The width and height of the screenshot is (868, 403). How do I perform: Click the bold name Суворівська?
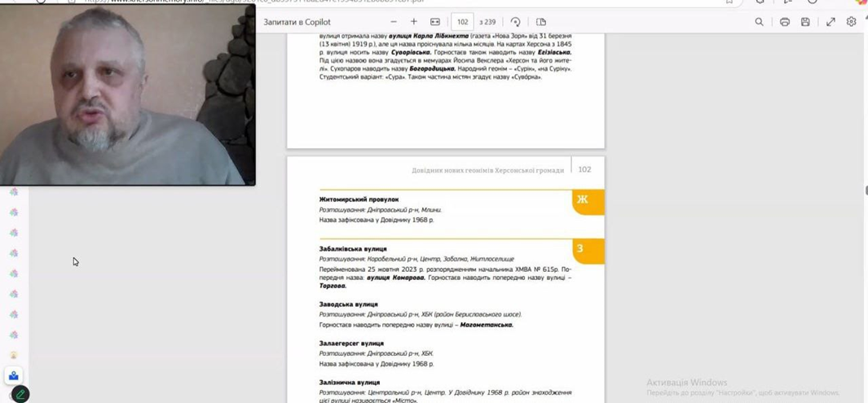[x=412, y=52]
